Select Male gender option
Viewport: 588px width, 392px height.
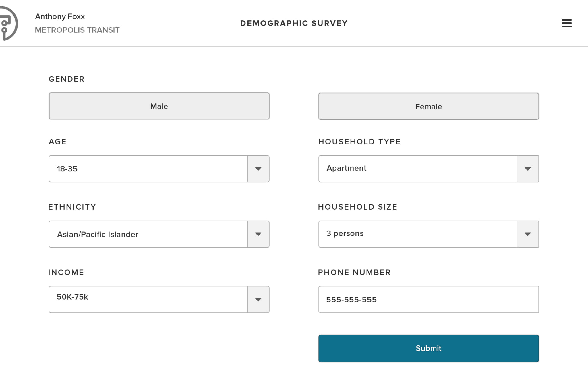click(x=159, y=106)
